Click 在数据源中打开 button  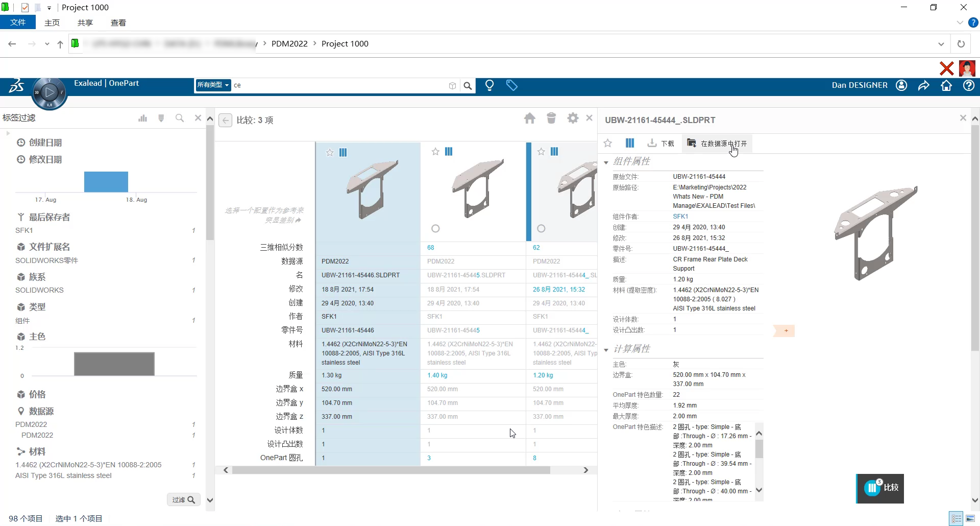(717, 144)
